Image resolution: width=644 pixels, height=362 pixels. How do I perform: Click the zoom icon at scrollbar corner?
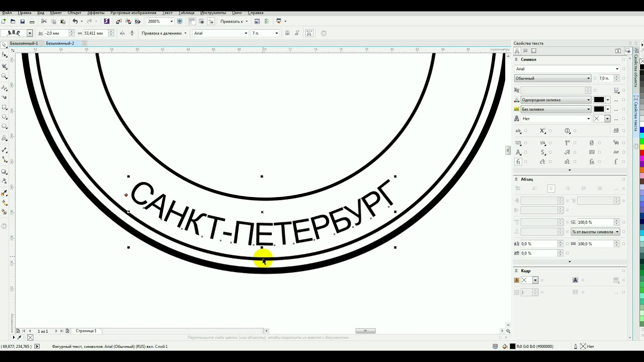click(508, 331)
